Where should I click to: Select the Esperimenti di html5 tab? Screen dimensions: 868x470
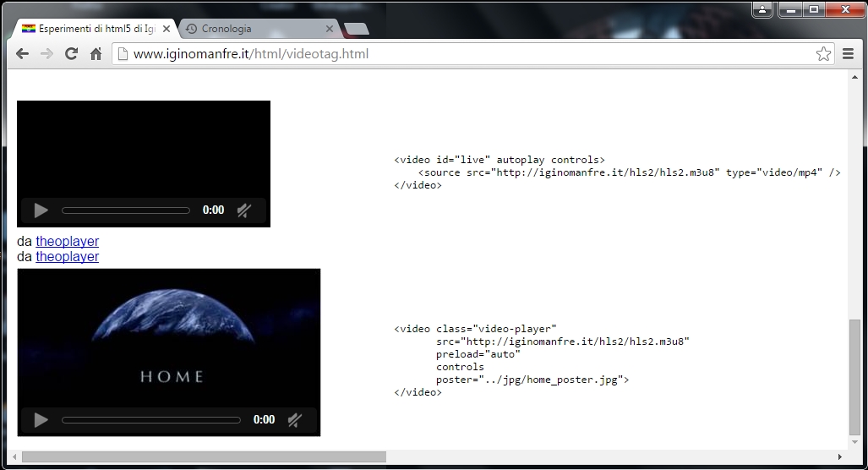tap(94, 29)
